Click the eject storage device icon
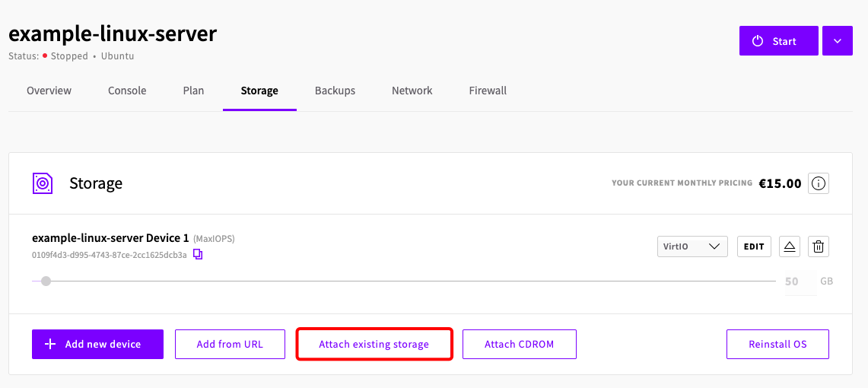Image resolution: width=868 pixels, height=388 pixels. [x=790, y=246]
